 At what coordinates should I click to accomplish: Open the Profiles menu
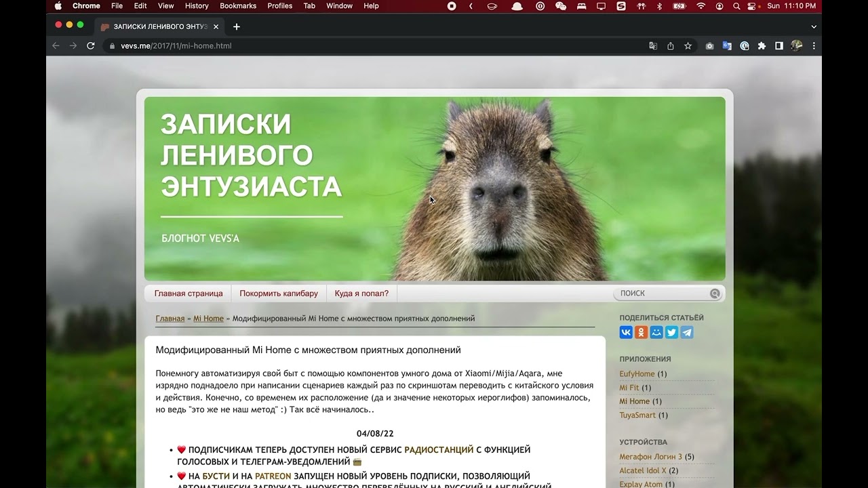[x=279, y=5]
